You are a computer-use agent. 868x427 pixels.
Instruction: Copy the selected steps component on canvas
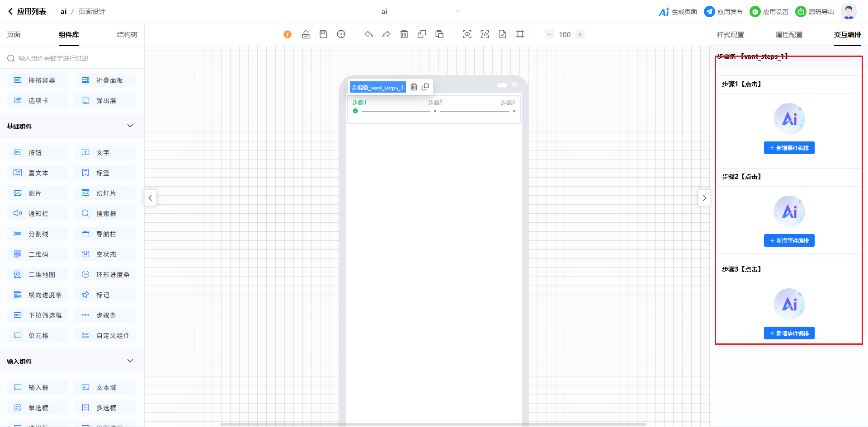425,87
